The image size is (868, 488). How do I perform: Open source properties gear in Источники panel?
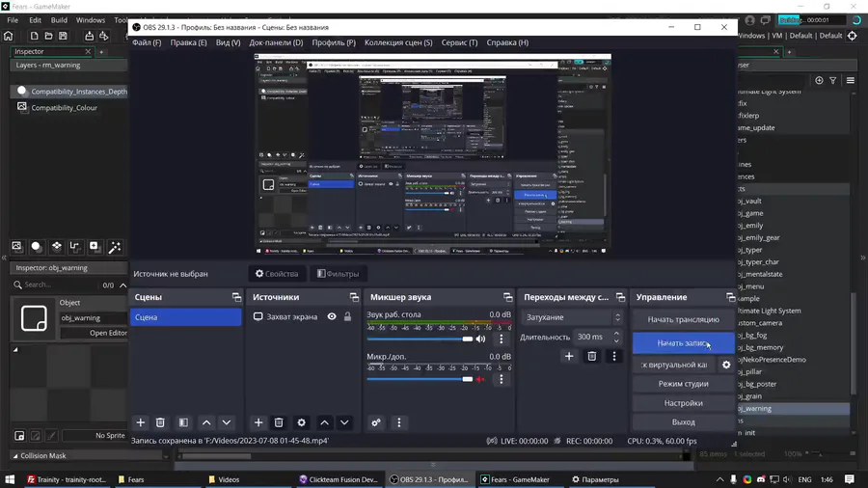tap(301, 422)
